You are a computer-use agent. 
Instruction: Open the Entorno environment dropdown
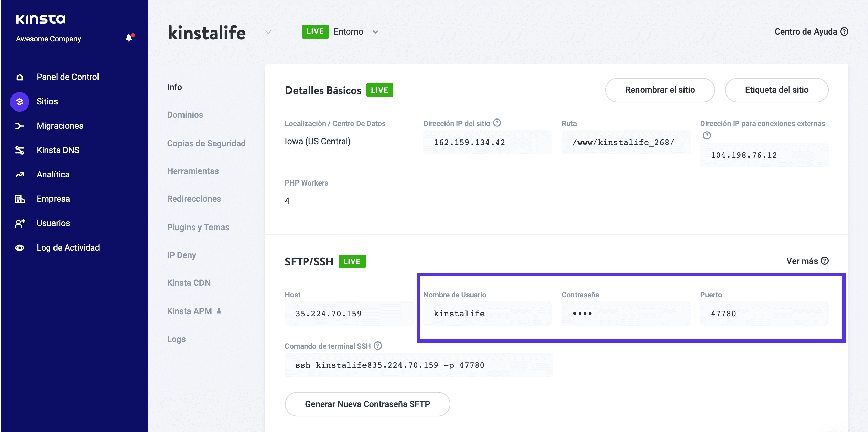pos(375,32)
